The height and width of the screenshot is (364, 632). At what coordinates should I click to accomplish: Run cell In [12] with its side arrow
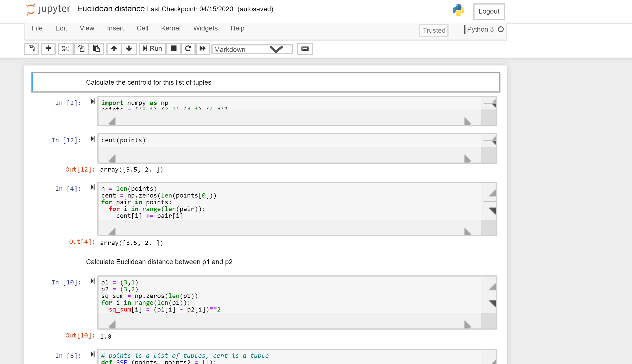pos(92,139)
